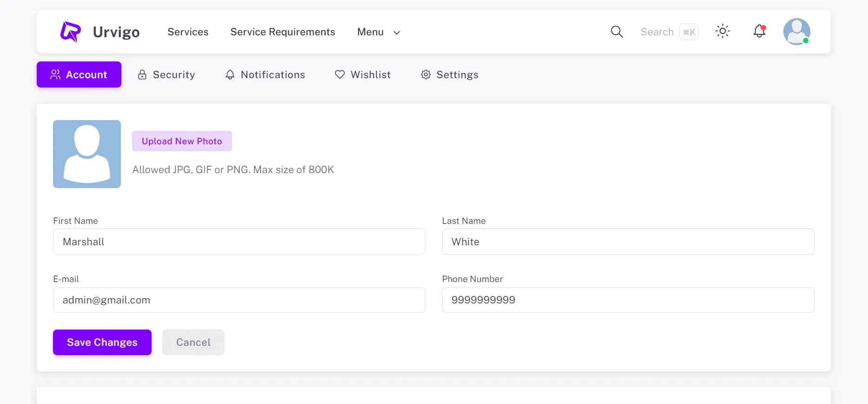Focus the E-mail input field
Image resolution: width=868 pixels, height=404 pixels.
(239, 300)
